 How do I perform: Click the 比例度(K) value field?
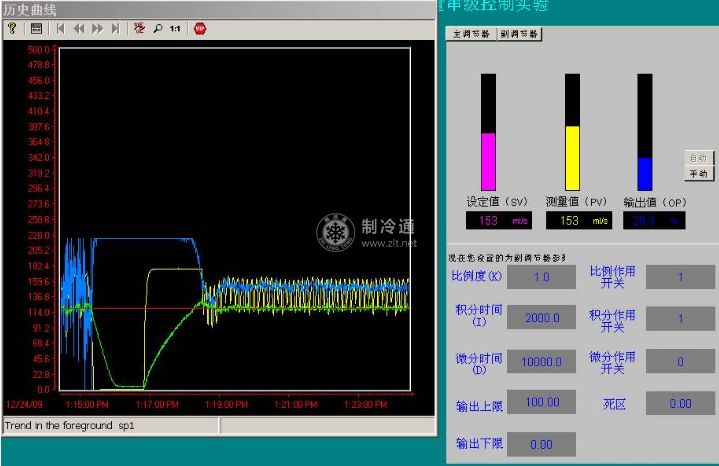coord(541,276)
